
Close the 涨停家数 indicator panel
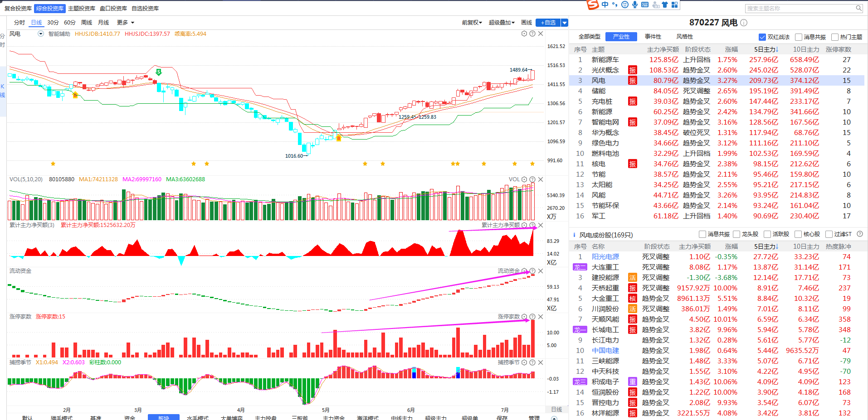click(x=541, y=317)
